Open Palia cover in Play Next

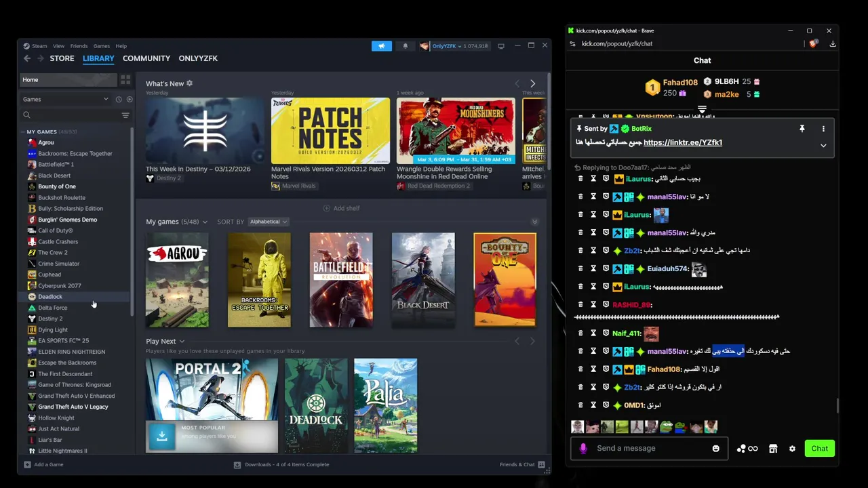(385, 405)
